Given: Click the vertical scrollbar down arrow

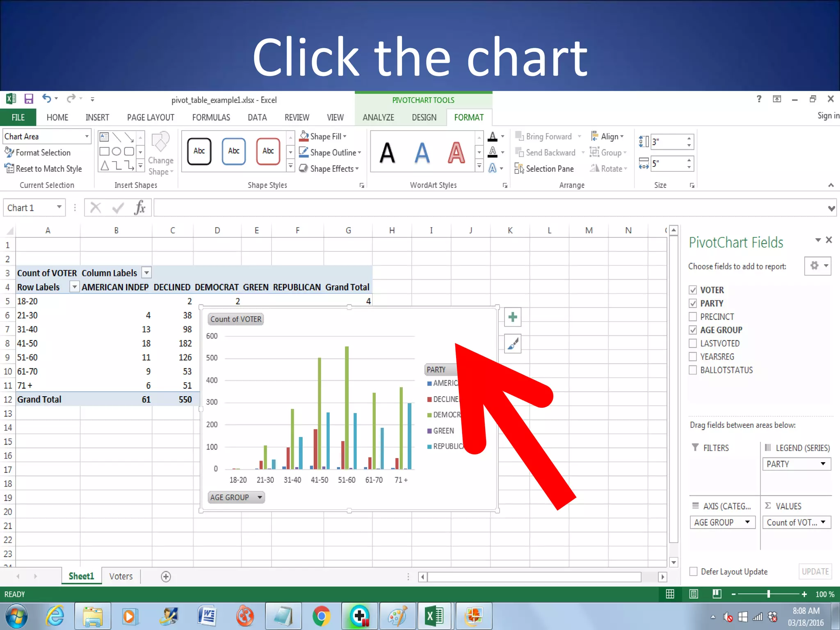Looking at the screenshot, I should (x=673, y=562).
